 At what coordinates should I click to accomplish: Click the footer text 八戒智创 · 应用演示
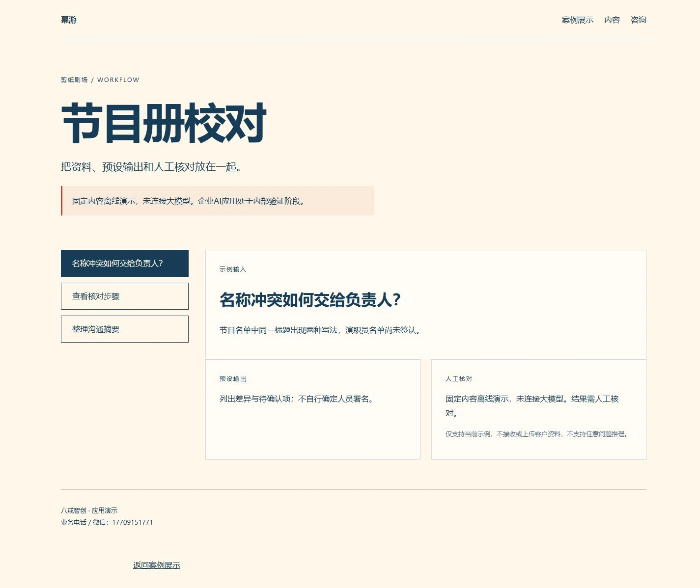tap(89, 510)
